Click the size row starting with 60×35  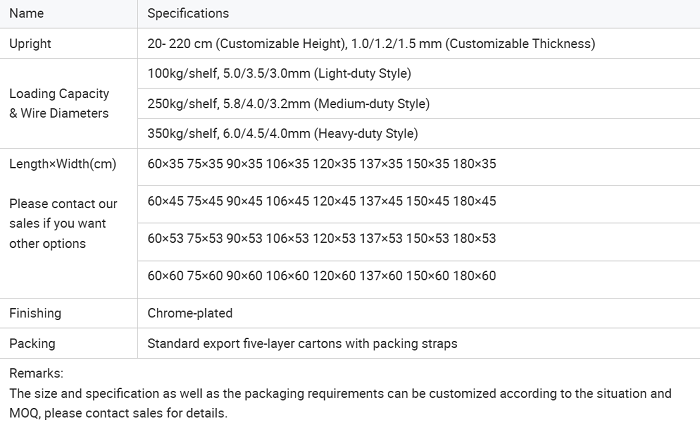click(x=321, y=164)
